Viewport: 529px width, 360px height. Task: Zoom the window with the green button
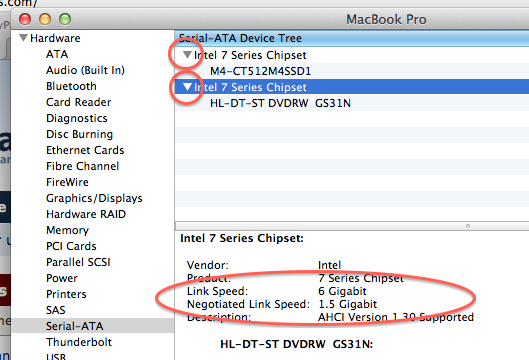click(x=65, y=19)
